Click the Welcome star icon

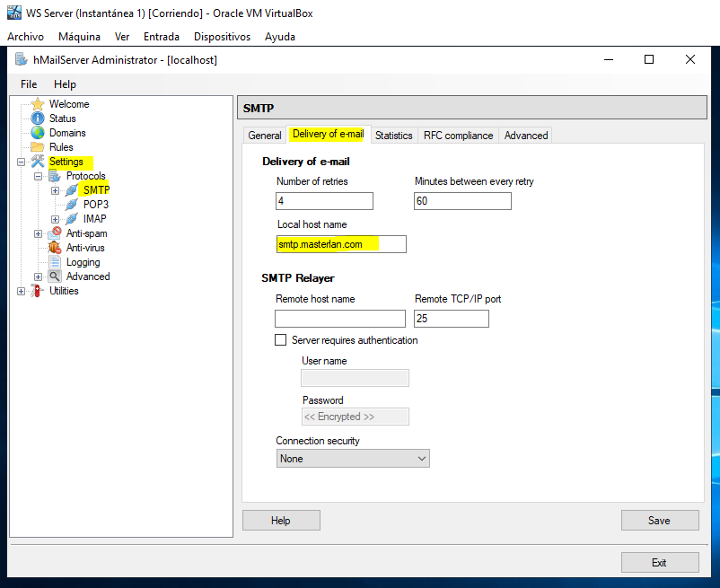[x=38, y=104]
